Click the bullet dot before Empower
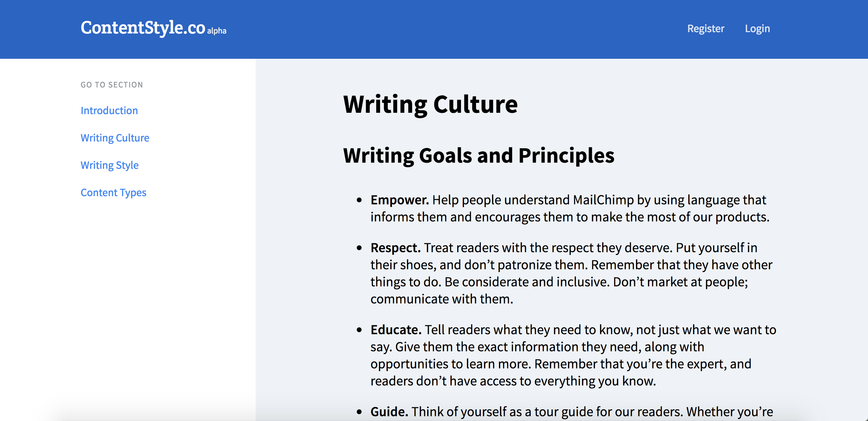The width and height of the screenshot is (868, 421). 359,200
